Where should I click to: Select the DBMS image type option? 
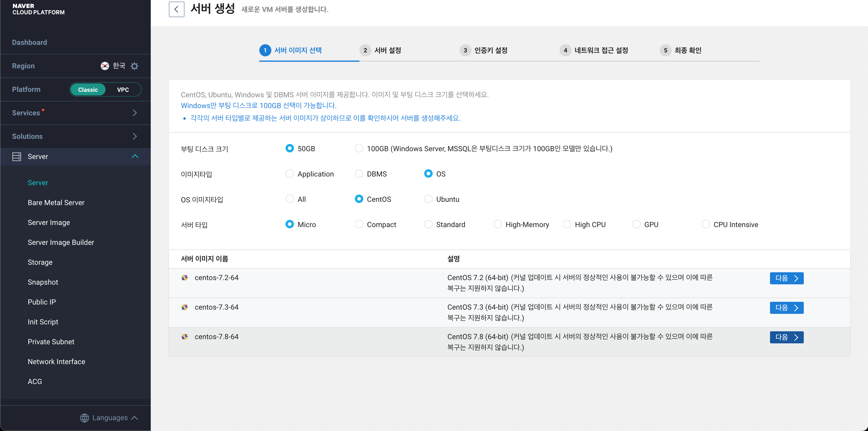click(x=359, y=174)
